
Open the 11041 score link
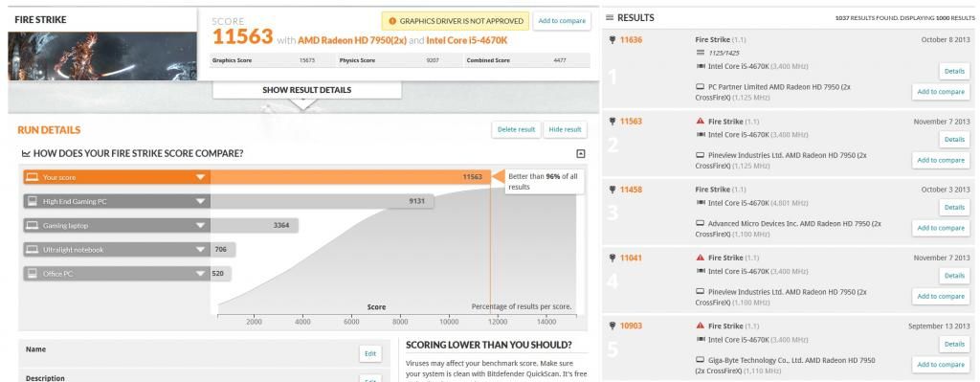click(632, 258)
